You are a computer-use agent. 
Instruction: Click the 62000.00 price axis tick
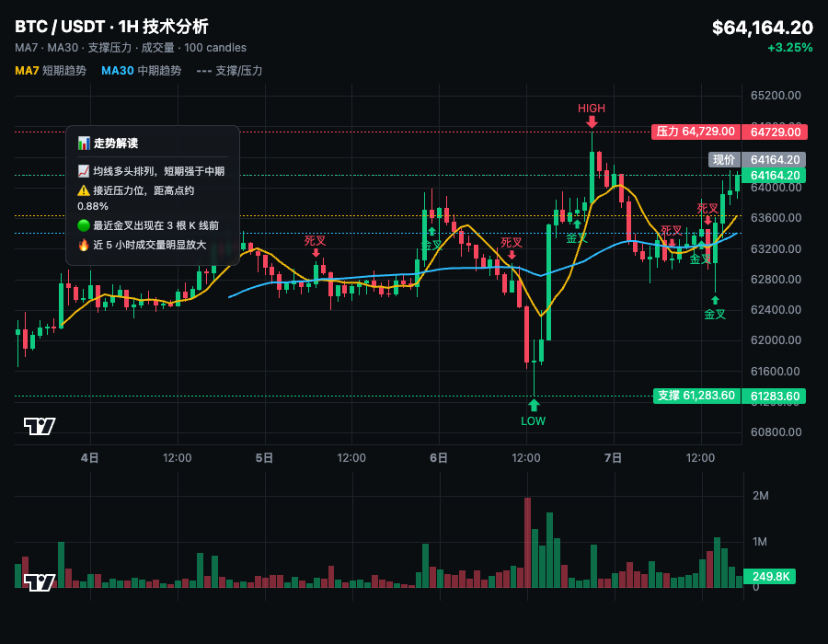(776, 340)
